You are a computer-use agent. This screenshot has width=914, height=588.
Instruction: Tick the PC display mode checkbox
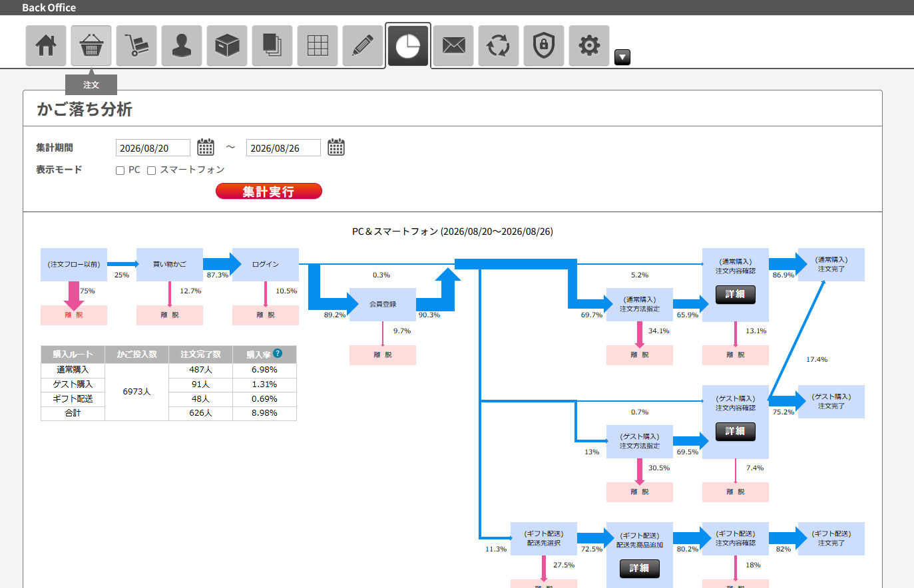click(x=120, y=171)
